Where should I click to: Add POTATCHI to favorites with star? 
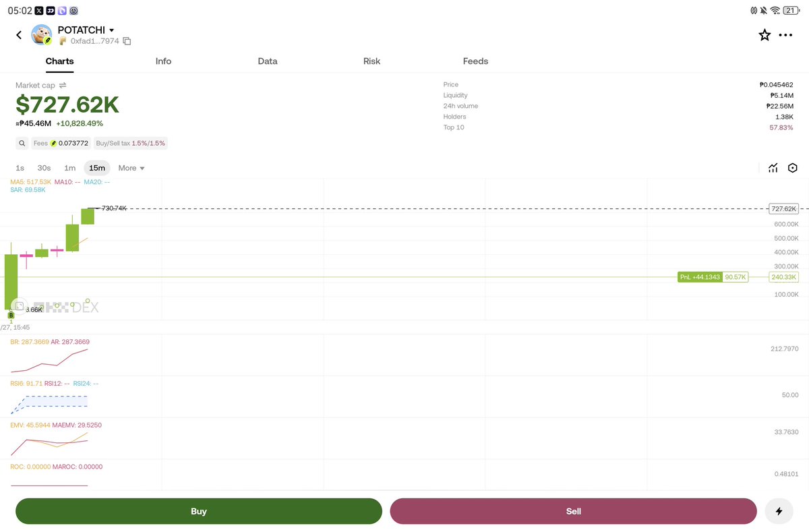tap(765, 35)
